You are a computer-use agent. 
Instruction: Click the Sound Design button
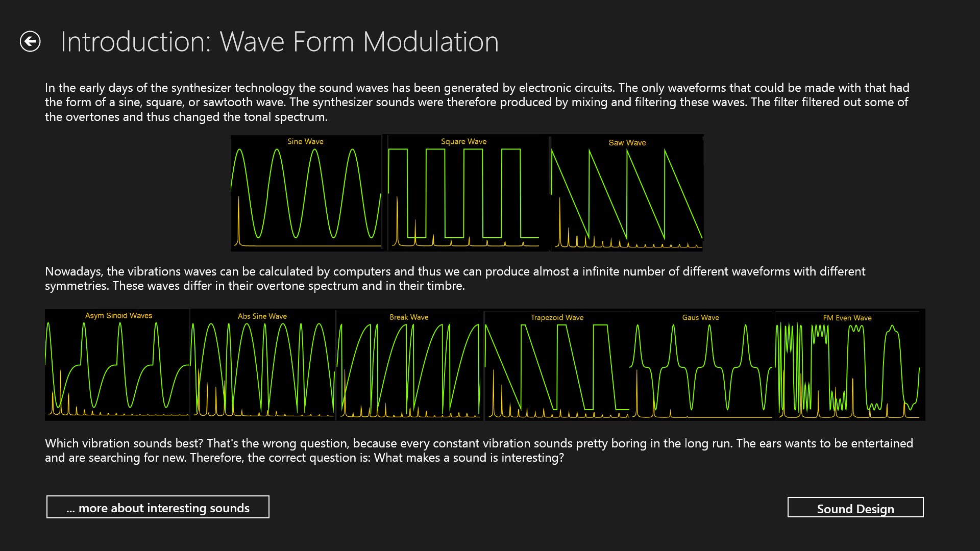tap(855, 508)
